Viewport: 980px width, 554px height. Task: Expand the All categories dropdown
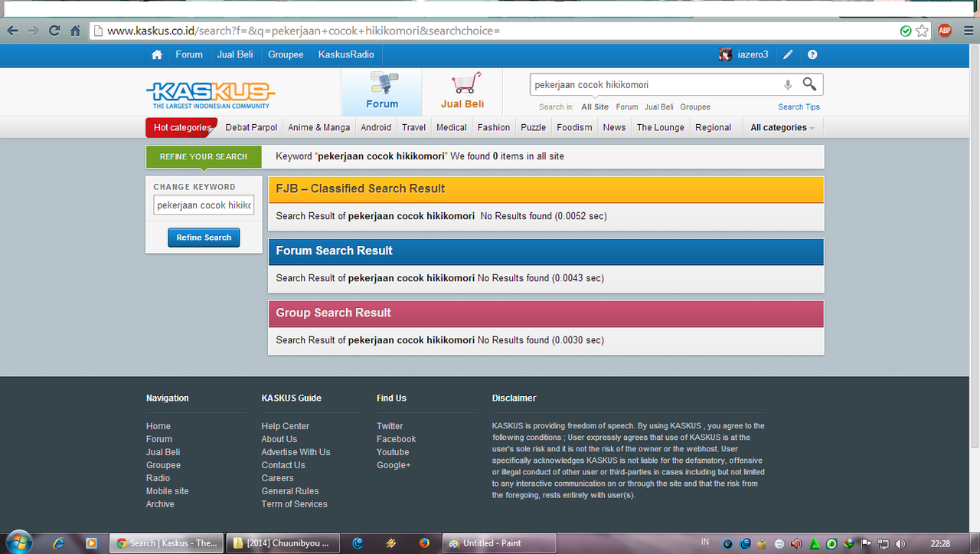pyautogui.click(x=782, y=127)
